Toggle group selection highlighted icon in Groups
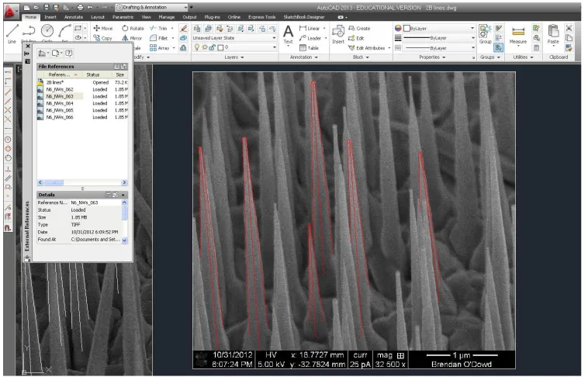588x377 pixels. point(498,47)
